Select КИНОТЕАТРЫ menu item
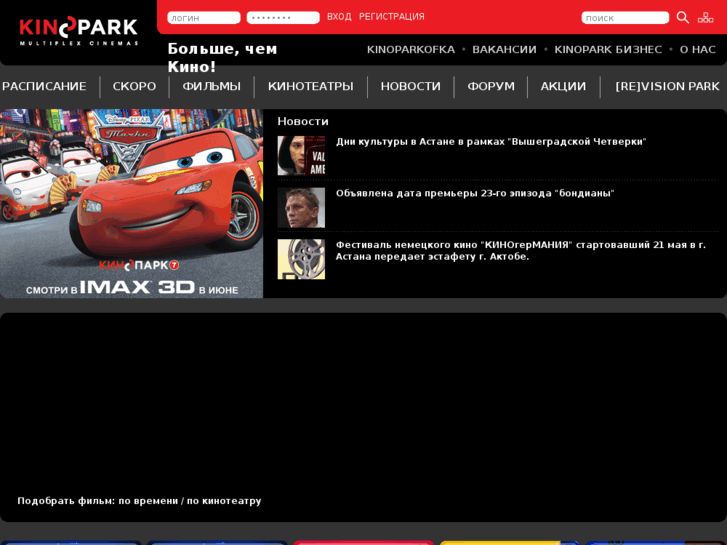727x545 pixels. tap(311, 86)
